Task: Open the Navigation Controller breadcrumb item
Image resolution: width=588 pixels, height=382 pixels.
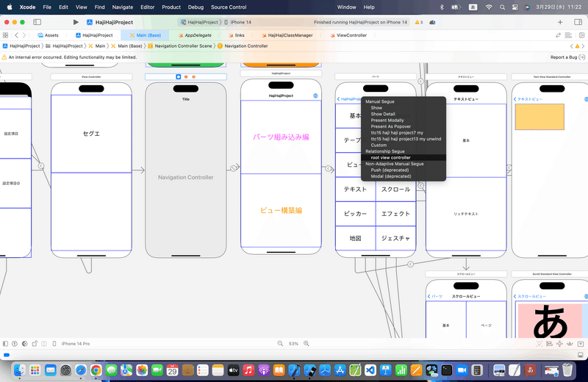Action: (243, 46)
